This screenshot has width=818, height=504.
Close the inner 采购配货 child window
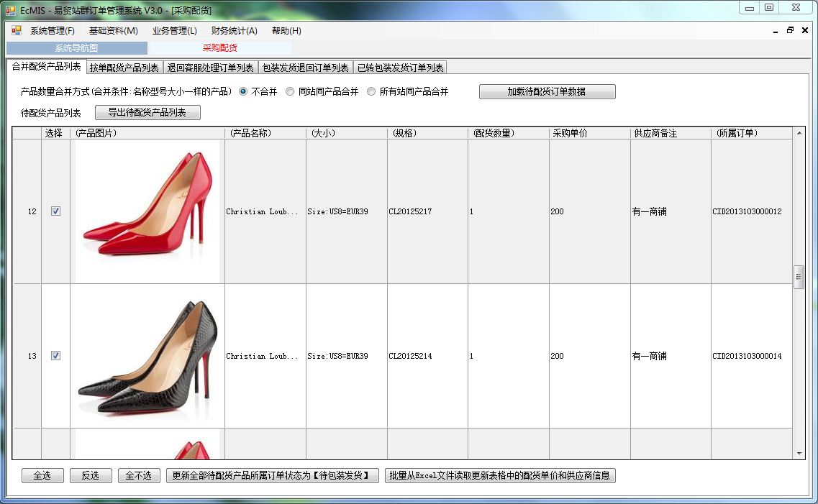[x=805, y=31]
